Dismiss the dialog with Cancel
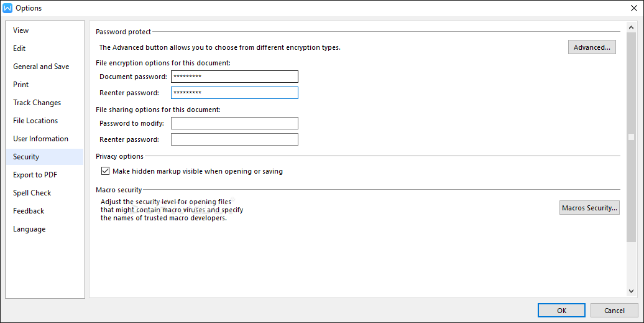This screenshot has width=644, height=323. point(614,311)
